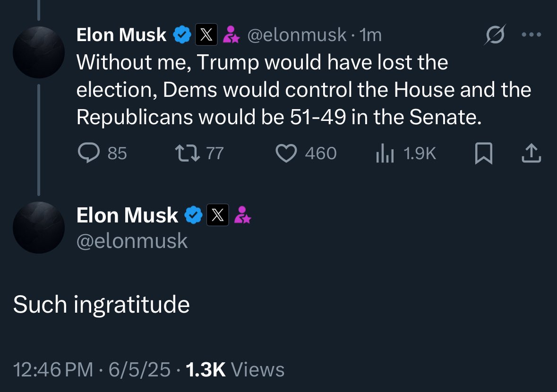Click blue verified badge in upper tweet
The width and height of the screenshot is (557, 392).
point(182,34)
